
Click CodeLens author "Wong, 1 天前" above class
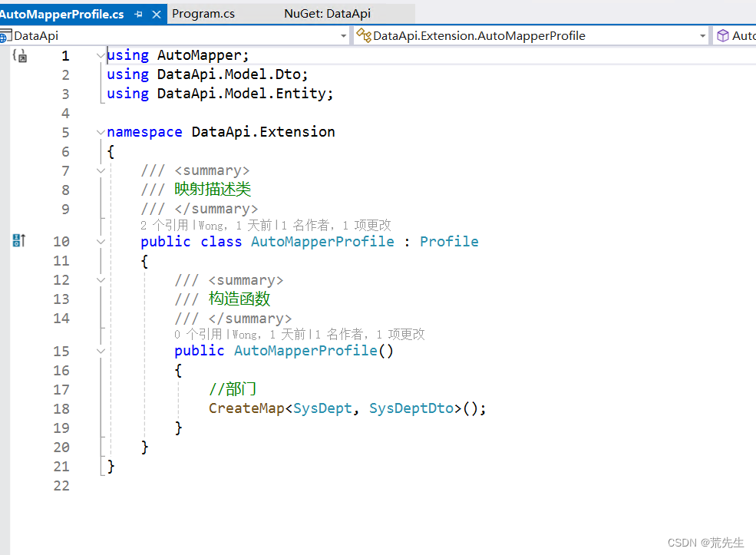[x=235, y=225]
